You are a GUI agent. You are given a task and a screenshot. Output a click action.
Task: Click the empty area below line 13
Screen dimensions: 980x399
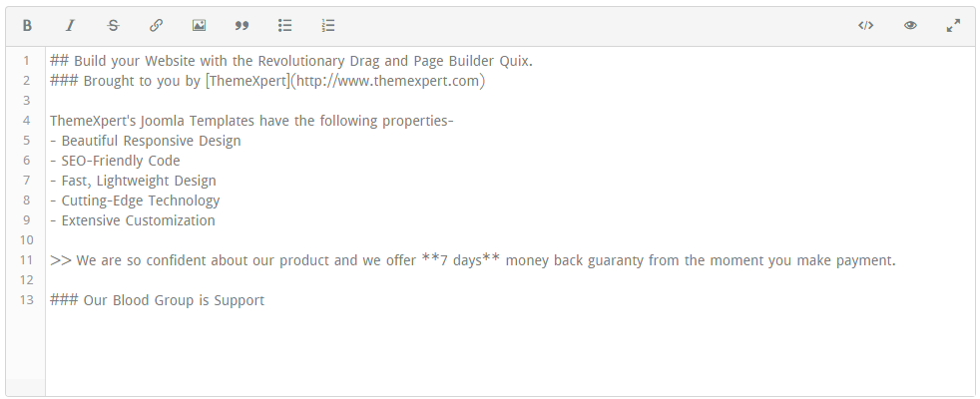pyautogui.click(x=509, y=353)
